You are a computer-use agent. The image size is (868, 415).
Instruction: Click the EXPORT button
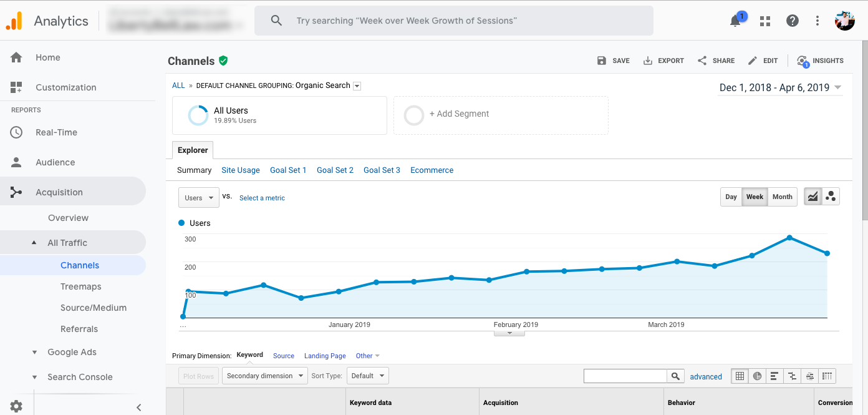(x=663, y=61)
